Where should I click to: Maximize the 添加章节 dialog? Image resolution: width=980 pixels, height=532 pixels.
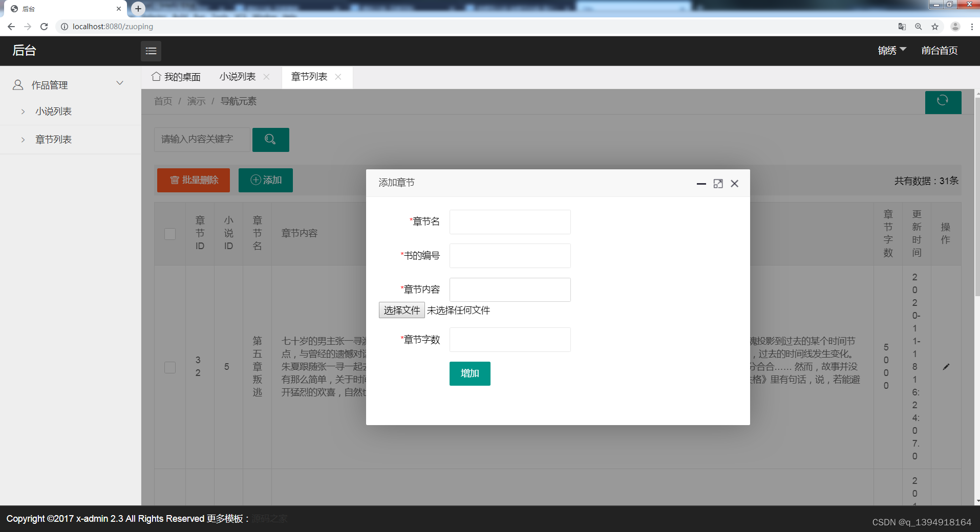(718, 184)
